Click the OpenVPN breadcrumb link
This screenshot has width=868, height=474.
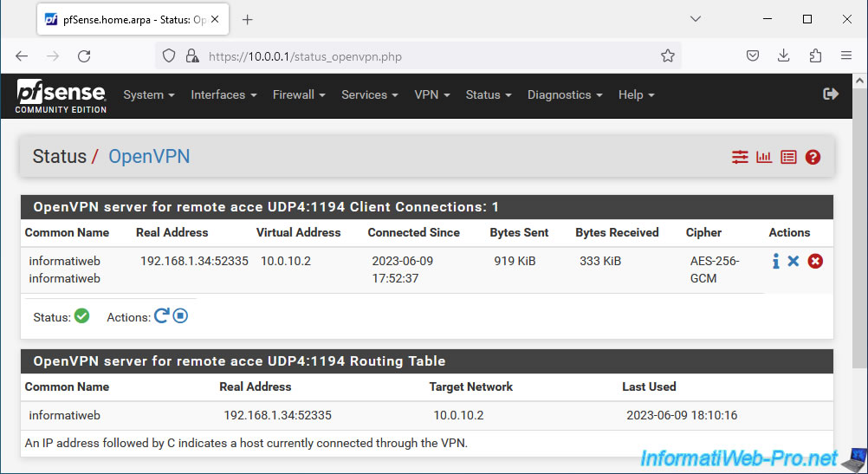149,157
